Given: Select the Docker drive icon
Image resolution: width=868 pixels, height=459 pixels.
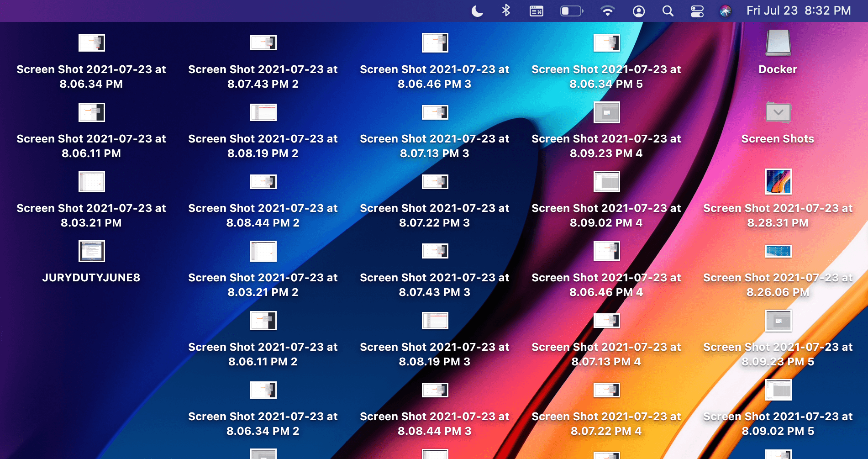Looking at the screenshot, I should (778, 43).
